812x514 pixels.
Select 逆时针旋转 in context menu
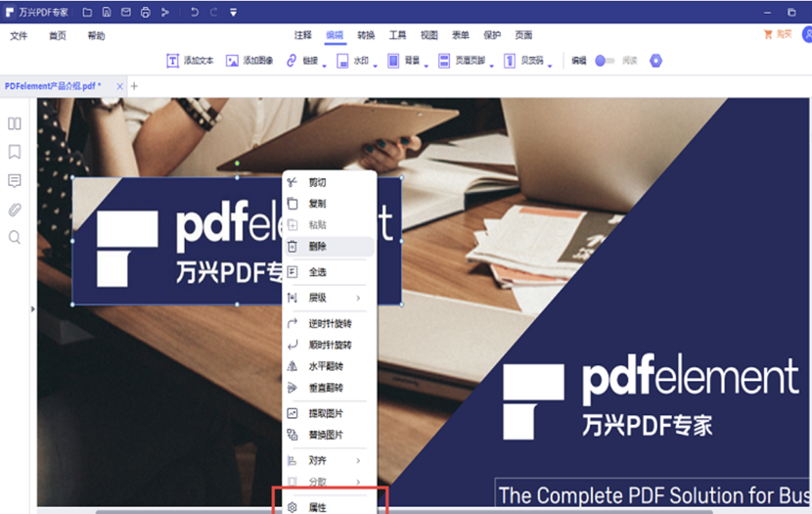330,324
